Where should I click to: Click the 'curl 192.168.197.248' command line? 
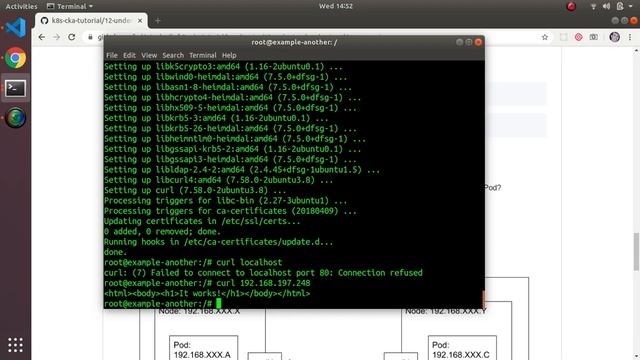207,283
